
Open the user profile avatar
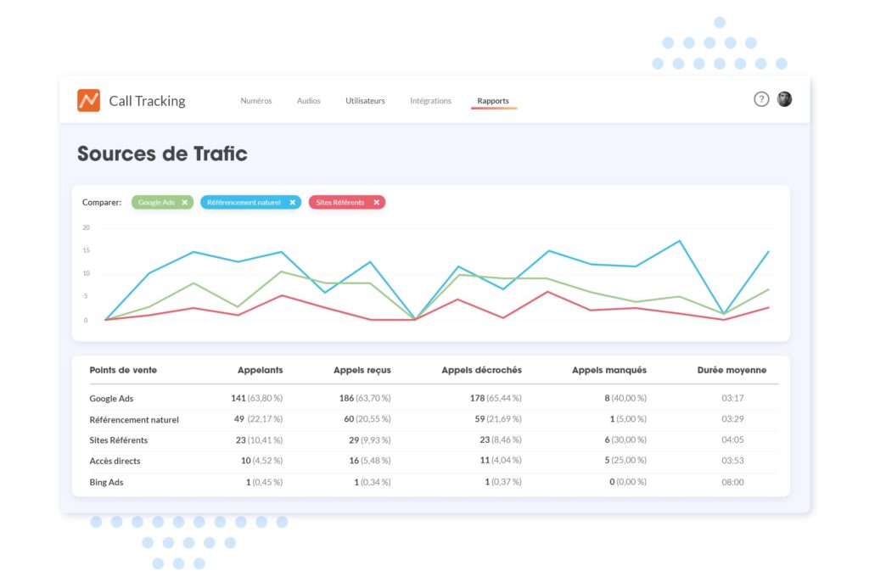point(784,99)
